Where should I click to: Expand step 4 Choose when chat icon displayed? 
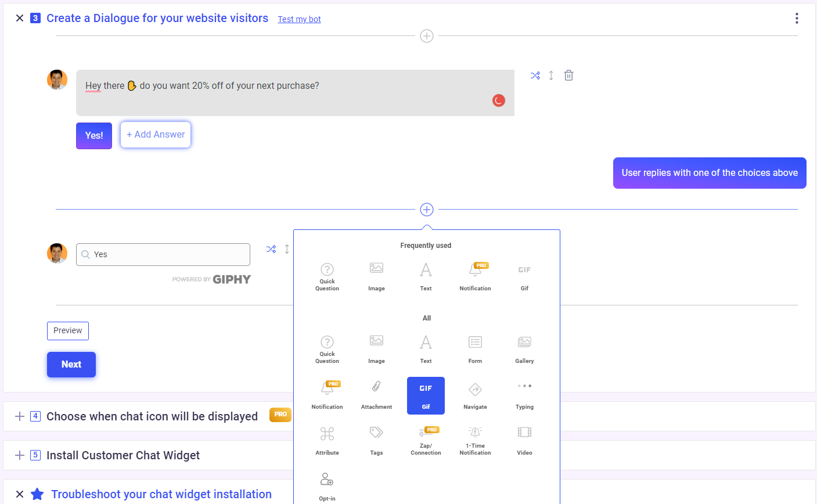20,416
